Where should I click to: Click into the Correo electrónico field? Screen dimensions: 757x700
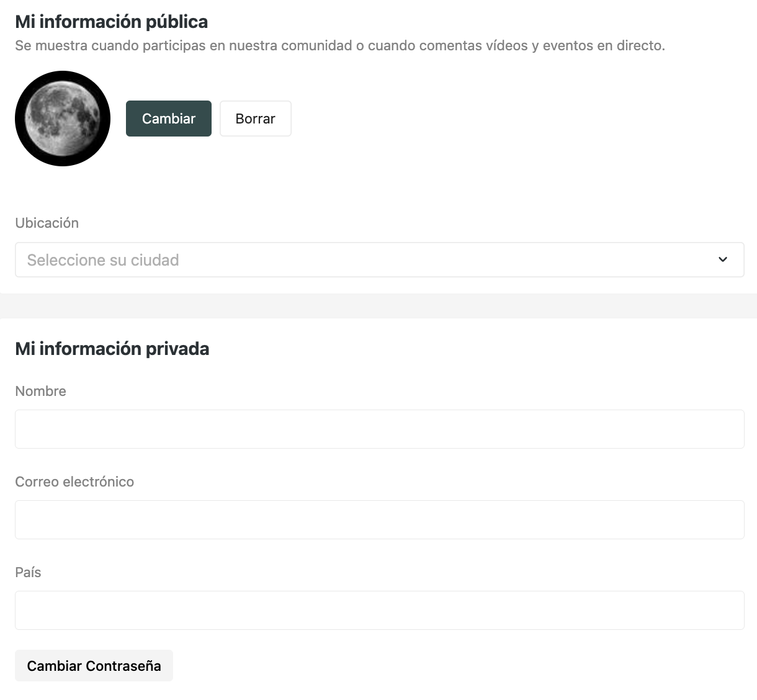point(379,519)
